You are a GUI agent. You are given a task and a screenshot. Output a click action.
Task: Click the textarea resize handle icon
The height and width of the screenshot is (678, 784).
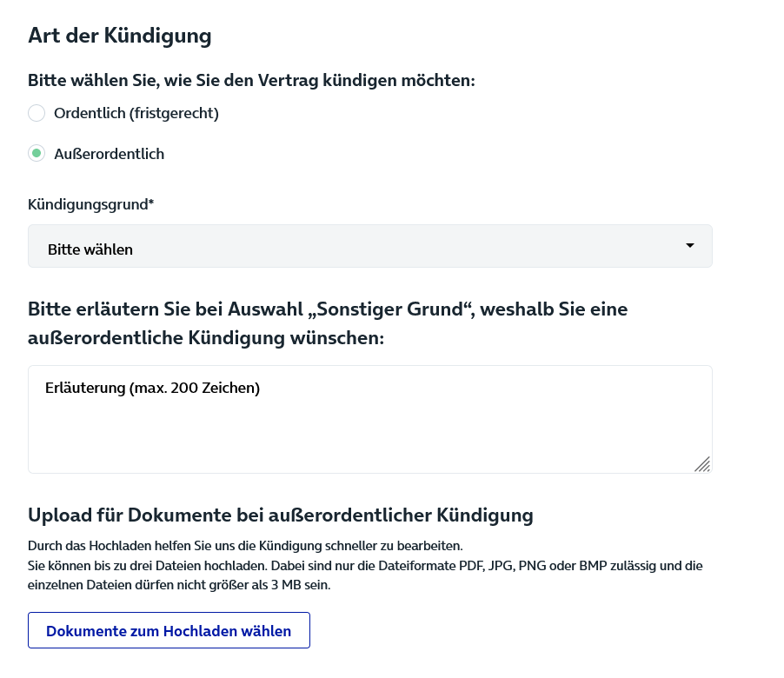coord(702,464)
